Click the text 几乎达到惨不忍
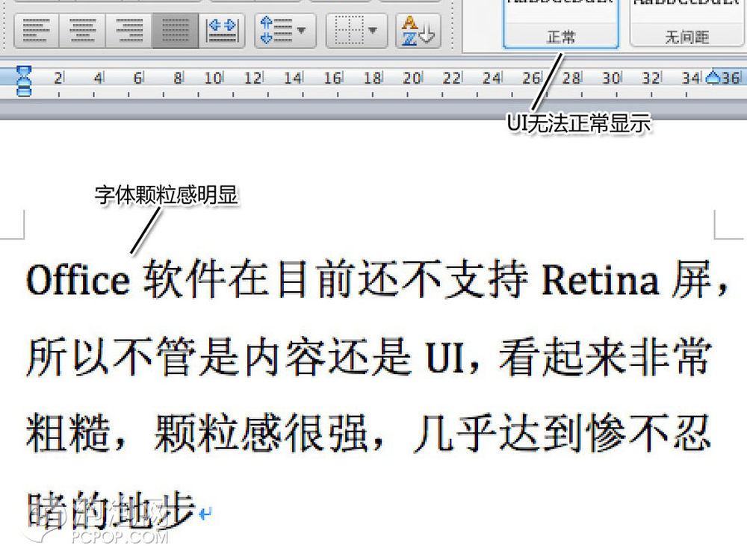Viewport: 747px width, 560px height. coord(562,433)
